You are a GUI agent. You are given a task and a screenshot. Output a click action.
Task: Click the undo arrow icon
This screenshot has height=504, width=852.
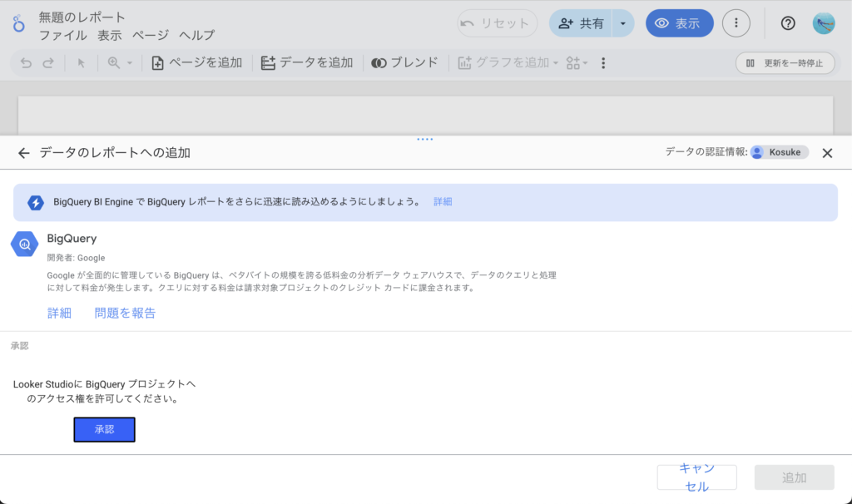26,63
